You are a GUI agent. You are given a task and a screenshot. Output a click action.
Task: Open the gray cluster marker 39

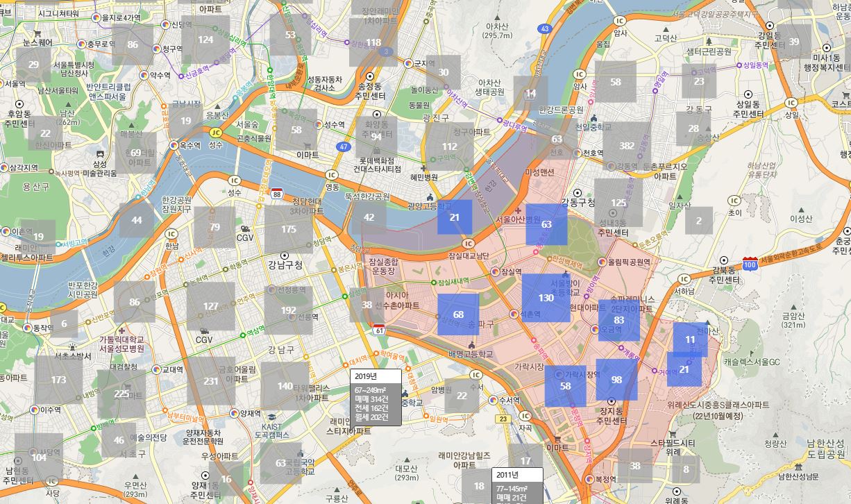794,42
